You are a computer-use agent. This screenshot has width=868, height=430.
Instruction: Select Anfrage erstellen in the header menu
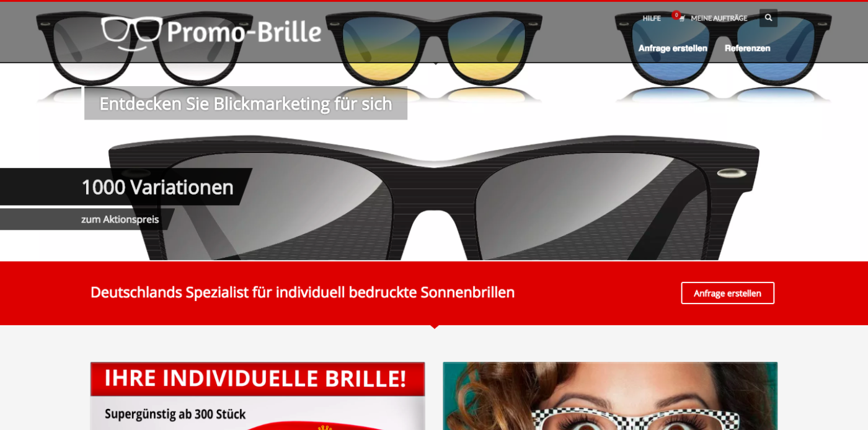673,48
